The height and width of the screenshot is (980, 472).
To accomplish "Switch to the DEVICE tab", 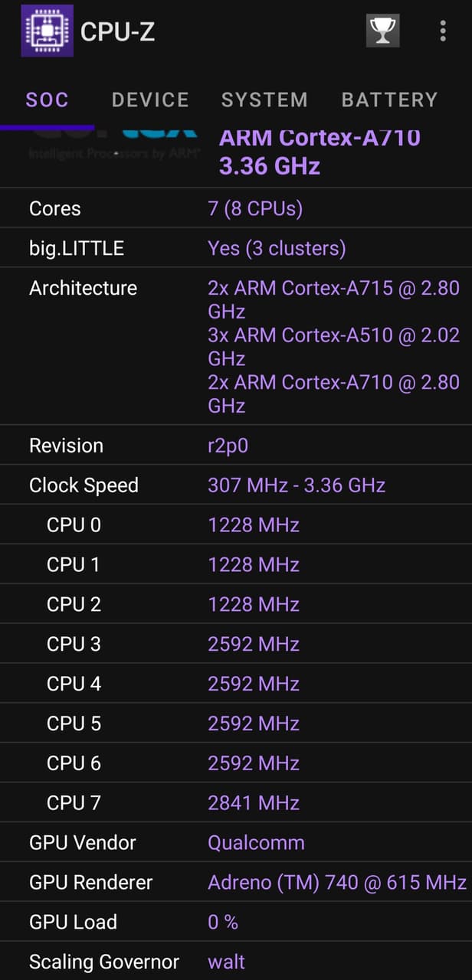I will coord(150,100).
